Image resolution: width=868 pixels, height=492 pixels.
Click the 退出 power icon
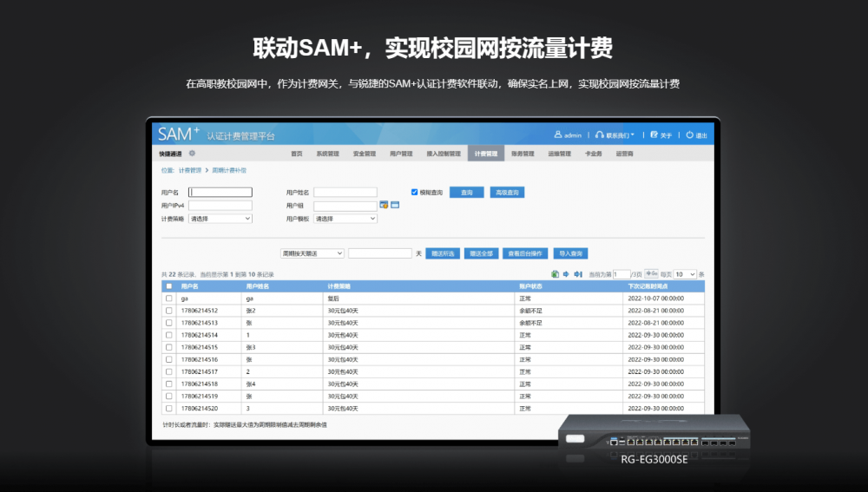click(x=690, y=134)
